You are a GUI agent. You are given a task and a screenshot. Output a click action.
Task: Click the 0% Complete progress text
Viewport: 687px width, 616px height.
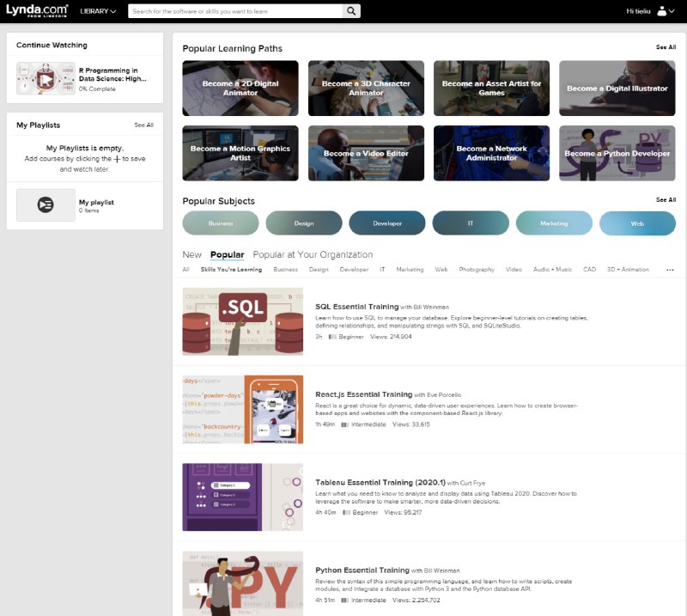[x=97, y=88]
